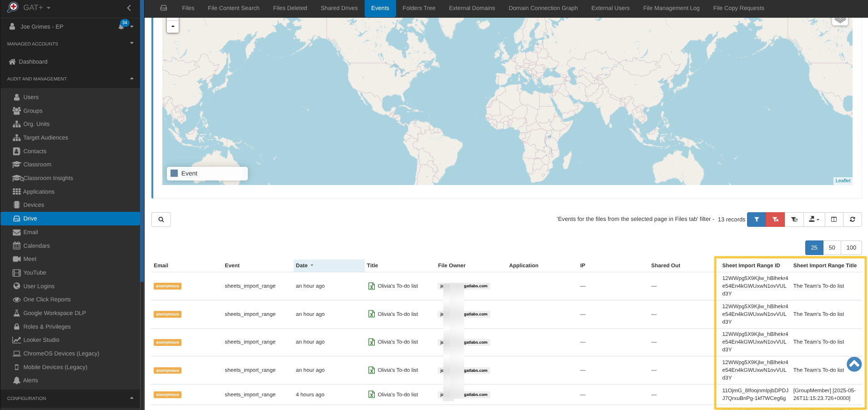Click the filter refresh icon button
Image resolution: width=868 pixels, height=410 pixels.
click(794, 220)
